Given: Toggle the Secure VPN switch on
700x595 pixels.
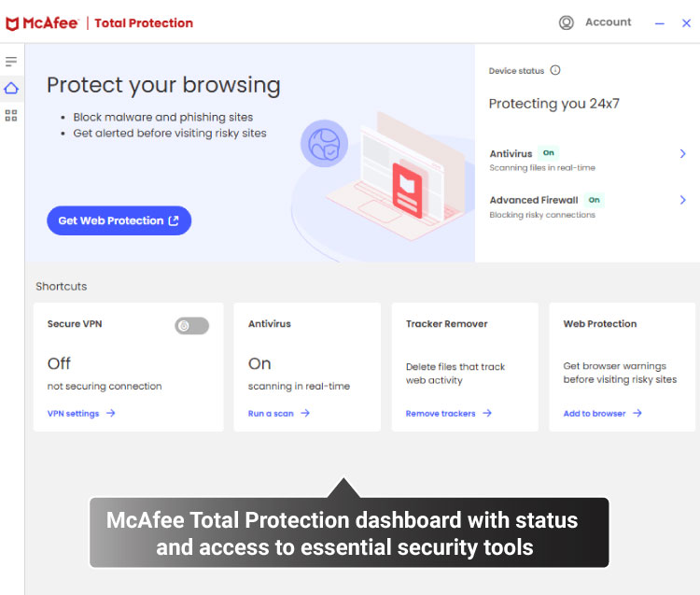Looking at the screenshot, I should coord(191,325).
